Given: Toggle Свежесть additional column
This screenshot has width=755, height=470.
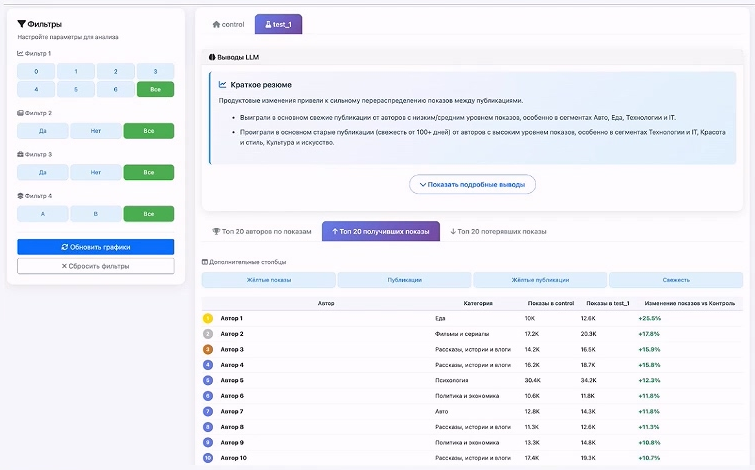Looking at the screenshot, I should (x=676, y=280).
